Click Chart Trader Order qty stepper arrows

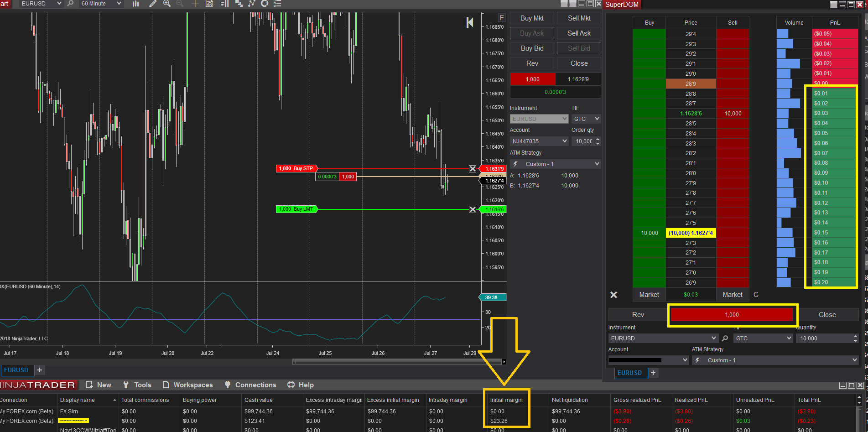click(598, 141)
